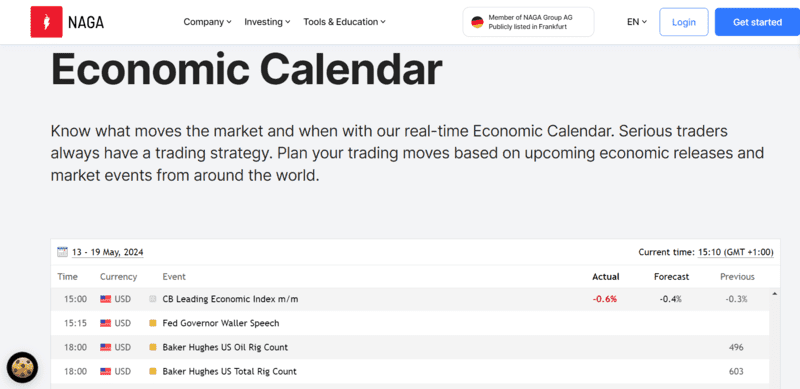
Task: Click the Time column header
Action: click(x=67, y=277)
